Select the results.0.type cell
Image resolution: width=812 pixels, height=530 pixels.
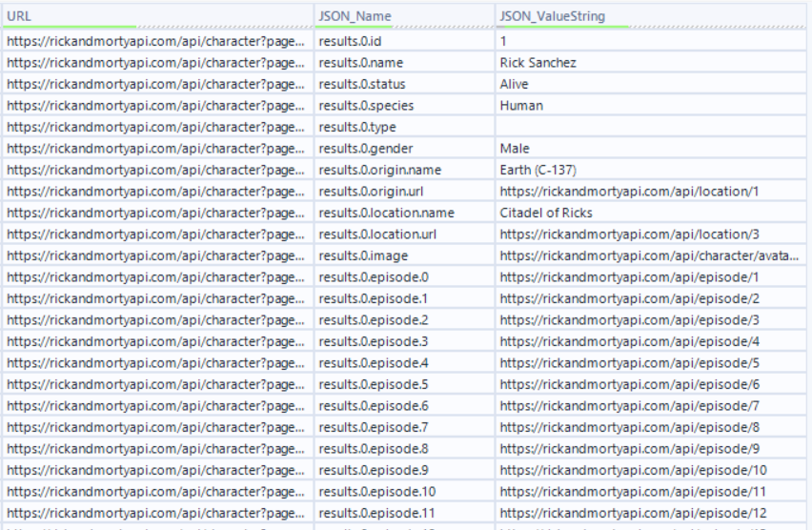(404, 127)
